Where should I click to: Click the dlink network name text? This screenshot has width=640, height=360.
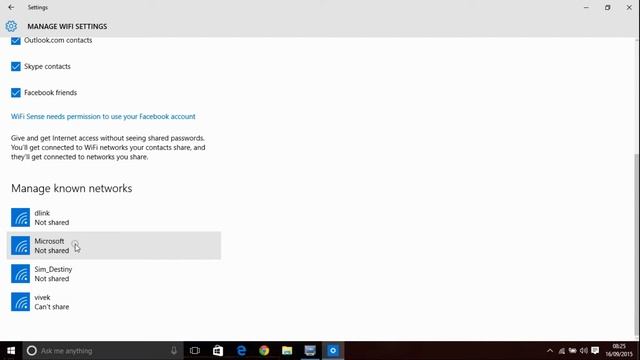[42, 213]
